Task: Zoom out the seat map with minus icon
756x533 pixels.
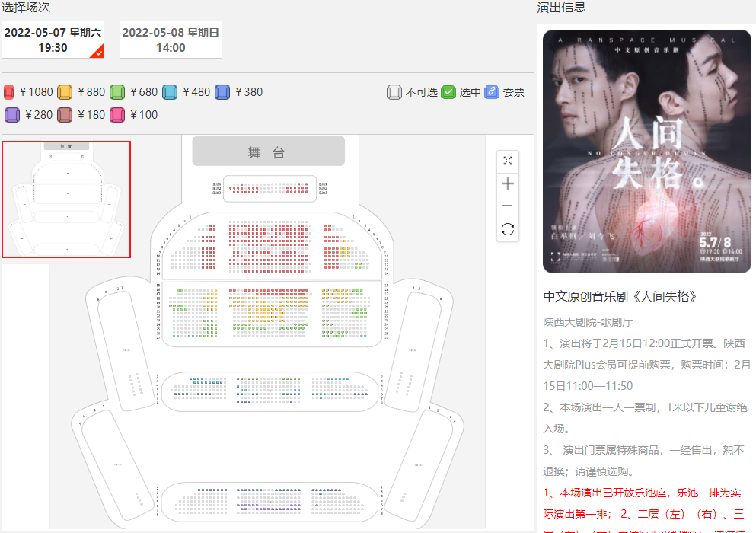Action: [508, 206]
